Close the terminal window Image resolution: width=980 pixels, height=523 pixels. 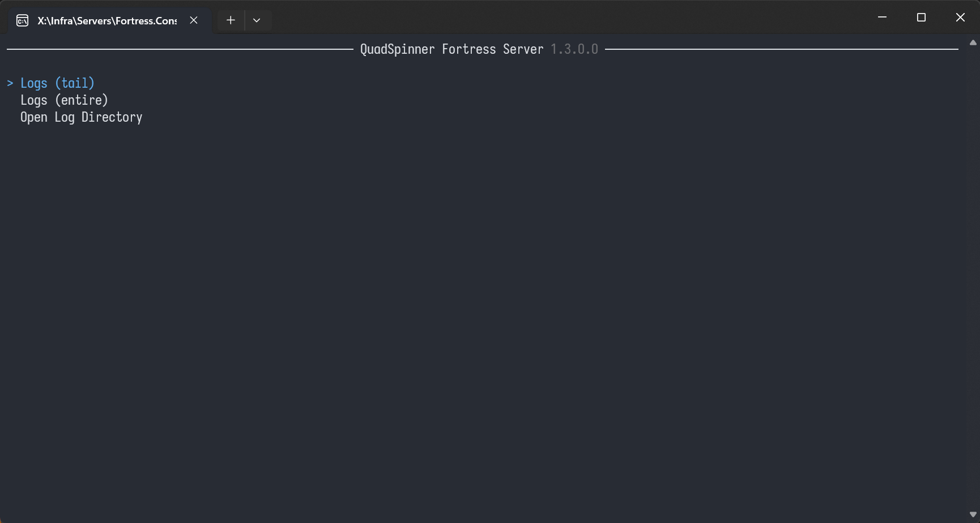pos(960,18)
